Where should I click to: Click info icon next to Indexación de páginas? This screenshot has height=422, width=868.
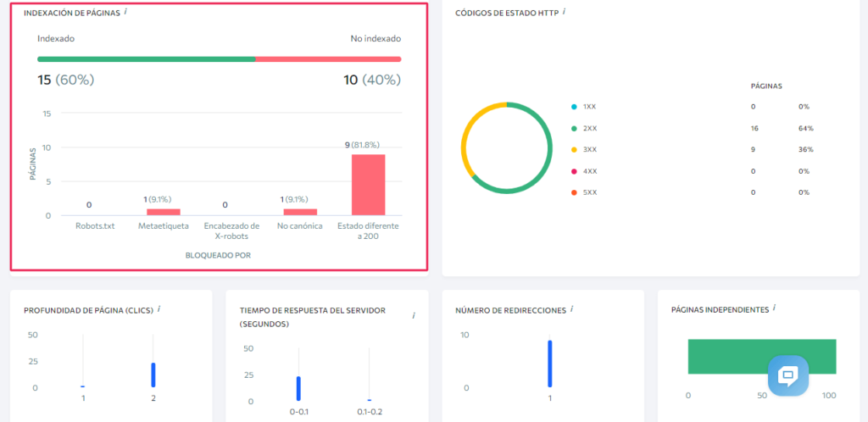pos(125,12)
